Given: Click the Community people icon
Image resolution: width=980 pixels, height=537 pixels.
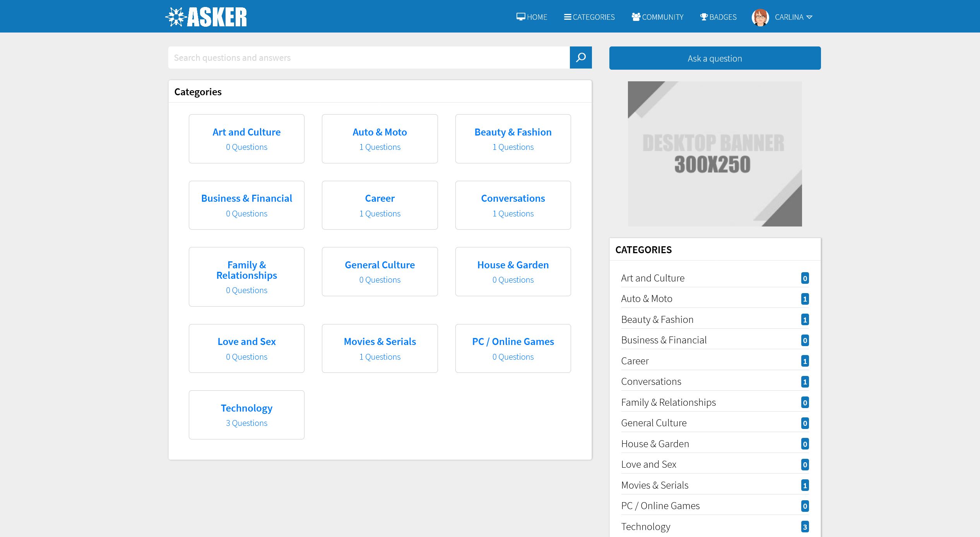Looking at the screenshot, I should [636, 17].
